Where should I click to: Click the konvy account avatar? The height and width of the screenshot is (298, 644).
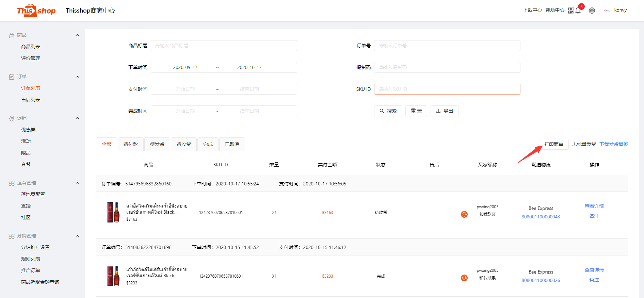click(607, 11)
